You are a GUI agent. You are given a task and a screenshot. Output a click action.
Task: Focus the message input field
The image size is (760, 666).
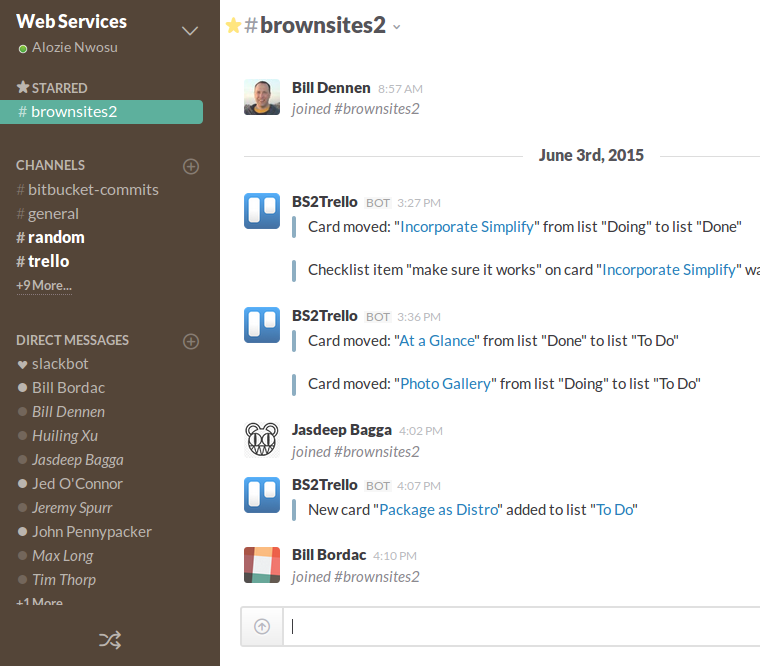click(522, 626)
